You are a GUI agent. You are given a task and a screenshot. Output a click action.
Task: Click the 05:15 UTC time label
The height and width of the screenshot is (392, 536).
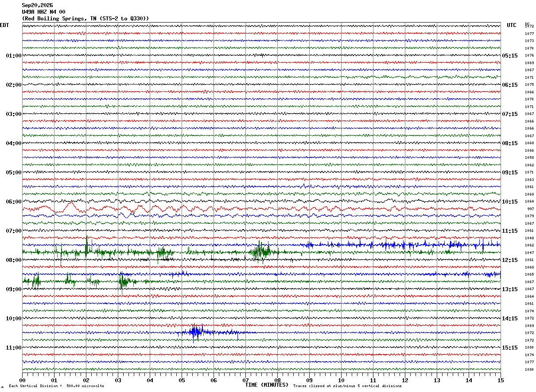click(x=510, y=56)
